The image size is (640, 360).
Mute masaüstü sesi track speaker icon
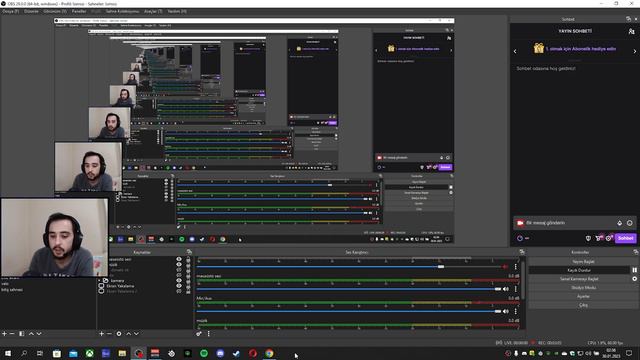tap(506, 289)
